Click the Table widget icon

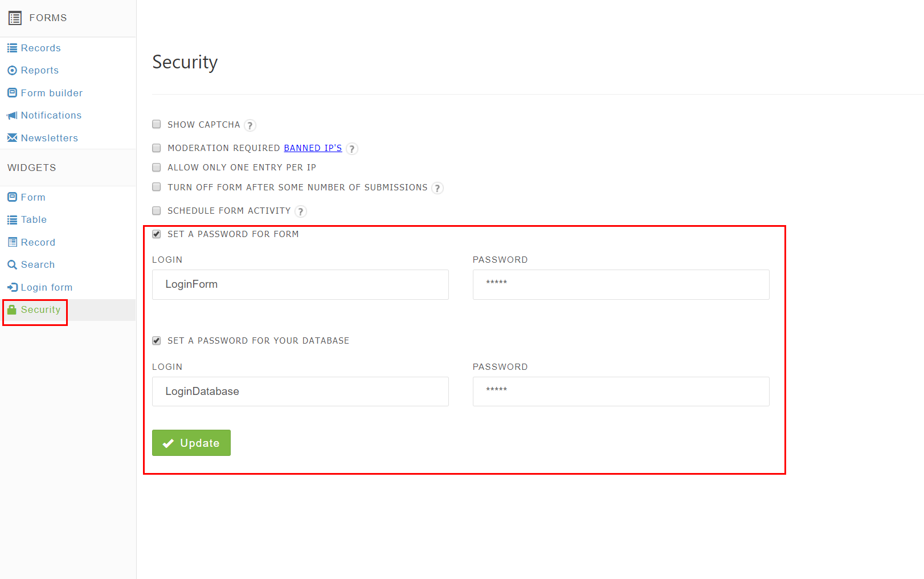(12, 220)
